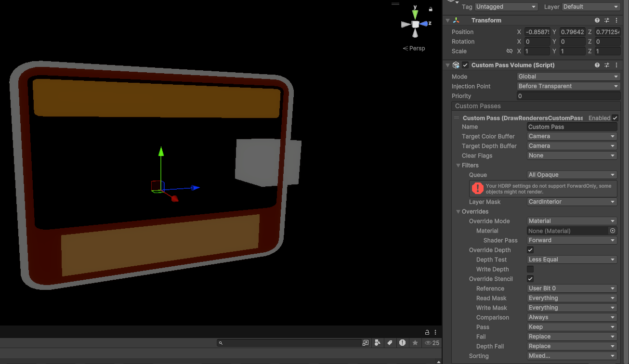Open the Layer Mask CardInterior dropdown
The width and height of the screenshot is (629, 364).
pos(571,201)
